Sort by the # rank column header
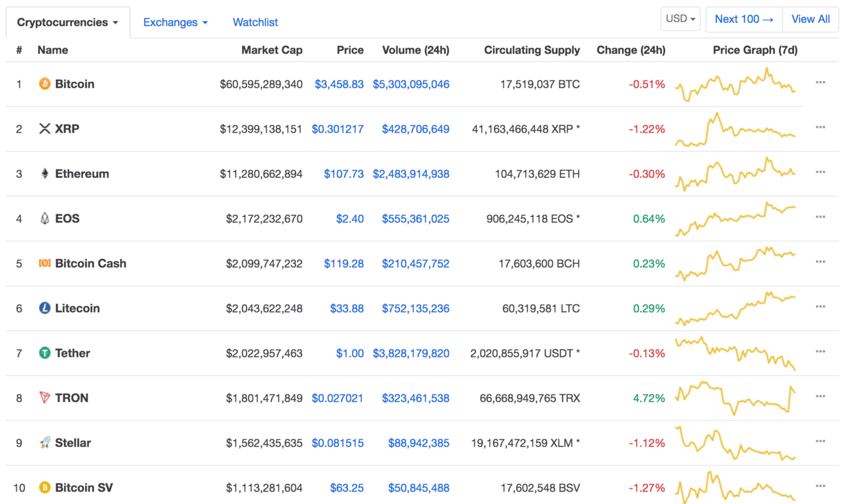Image resolution: width=845 pixels, height=504 pixels. [x=20, y=50]
